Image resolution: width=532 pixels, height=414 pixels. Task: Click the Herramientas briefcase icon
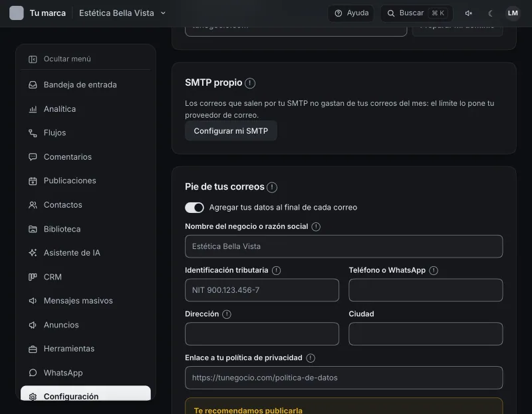tap(33, 349)
